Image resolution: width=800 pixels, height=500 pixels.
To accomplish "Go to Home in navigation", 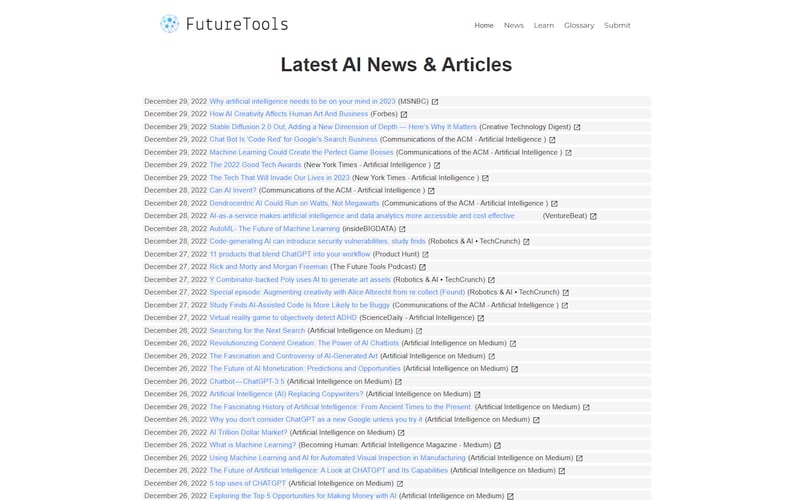I will [x=484, y=25].
